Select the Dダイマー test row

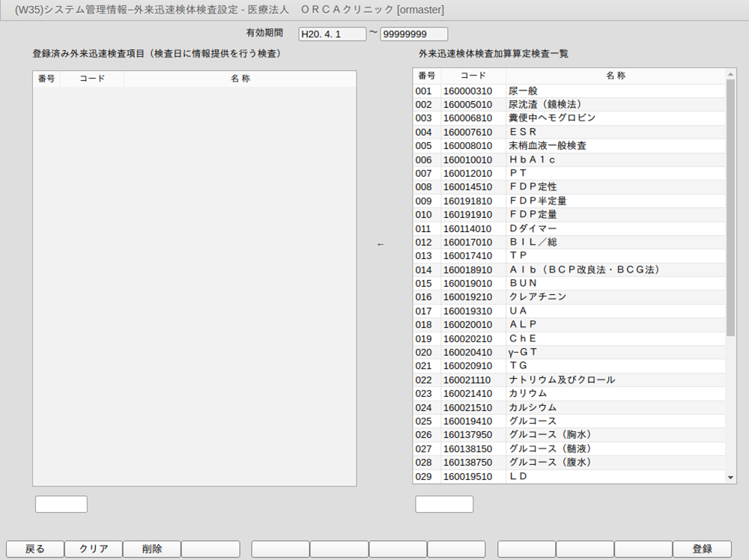(x=569, y=228)
